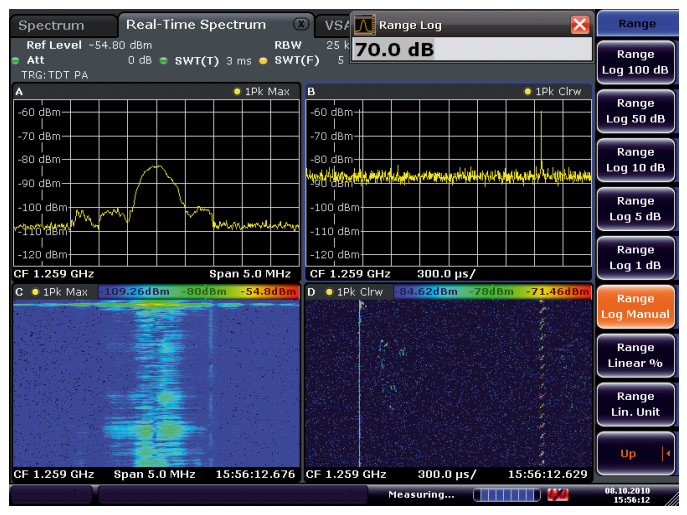Click window D yellow trace indicator dot
The width and height of the screenshot is (687, 515).
329,292
